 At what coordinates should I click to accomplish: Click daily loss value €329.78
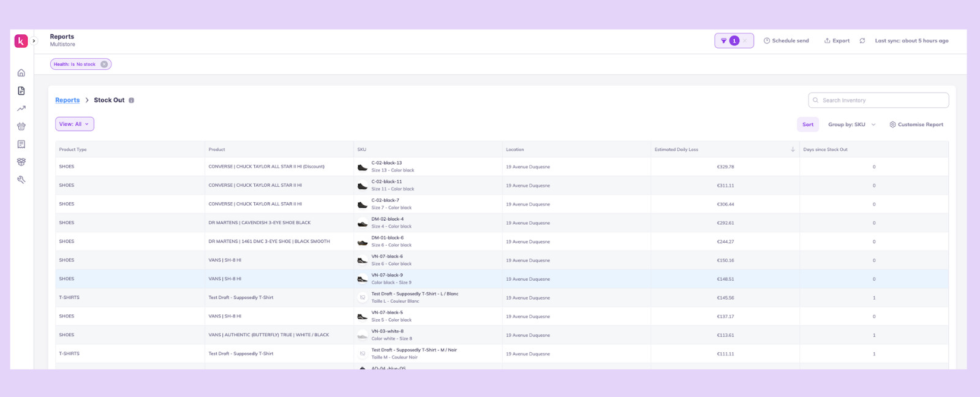click(725, 167)
